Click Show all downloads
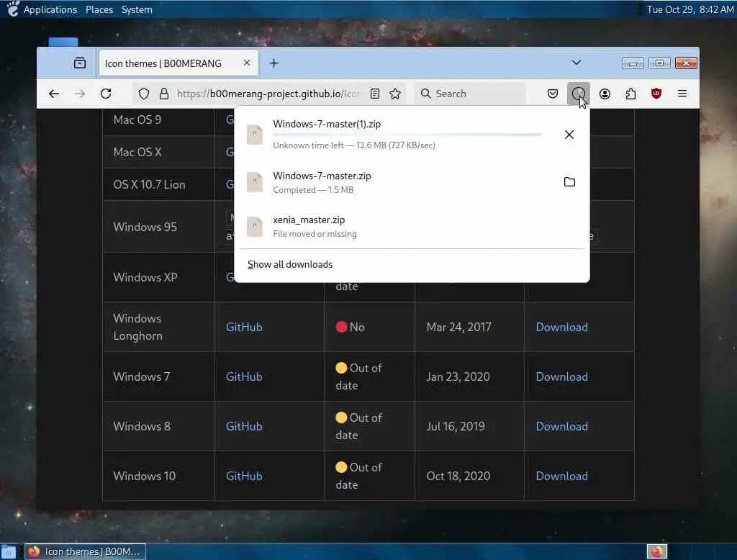The height and width of the screenshot is (560, 737). click(x=290, y=264)
